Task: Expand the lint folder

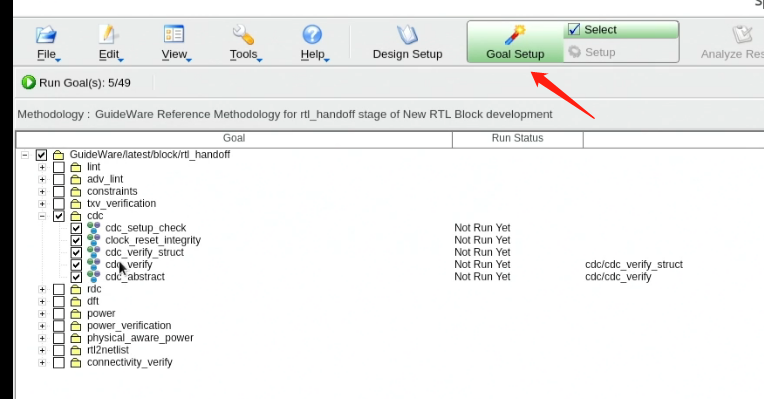Action: point(42,167)
